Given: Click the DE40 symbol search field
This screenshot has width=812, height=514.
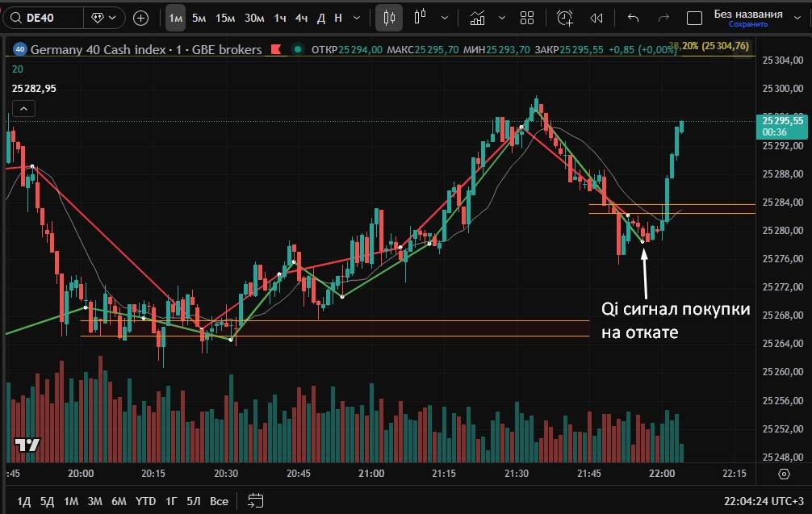Looking at the screenshot, I should [44, 17].
